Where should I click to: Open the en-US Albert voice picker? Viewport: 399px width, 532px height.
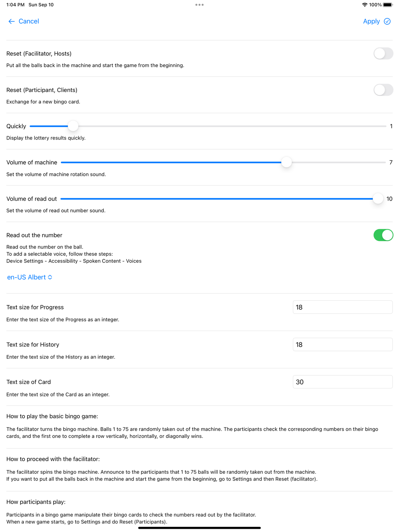point(27,277)
